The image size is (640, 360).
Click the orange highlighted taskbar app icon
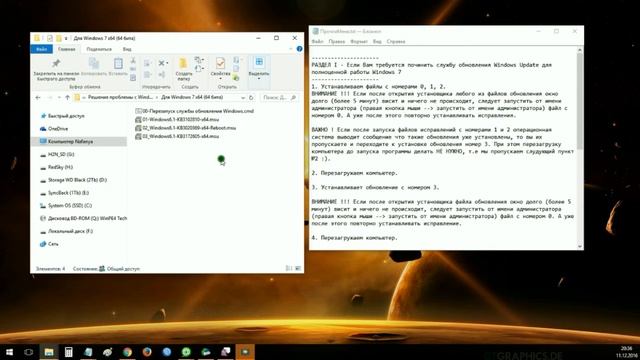245,352
